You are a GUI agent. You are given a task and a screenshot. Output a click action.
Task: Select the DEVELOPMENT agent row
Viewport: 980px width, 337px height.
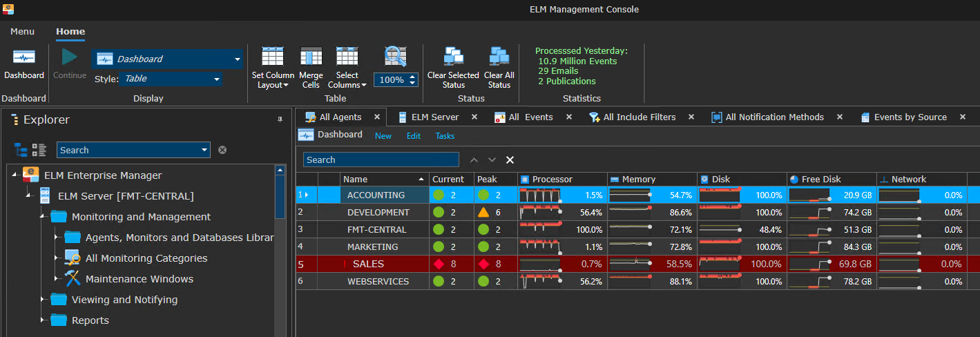637,212
